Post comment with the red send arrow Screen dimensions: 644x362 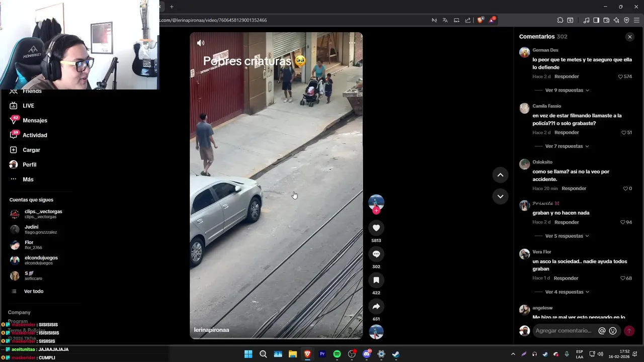click(x=629, y=331)
